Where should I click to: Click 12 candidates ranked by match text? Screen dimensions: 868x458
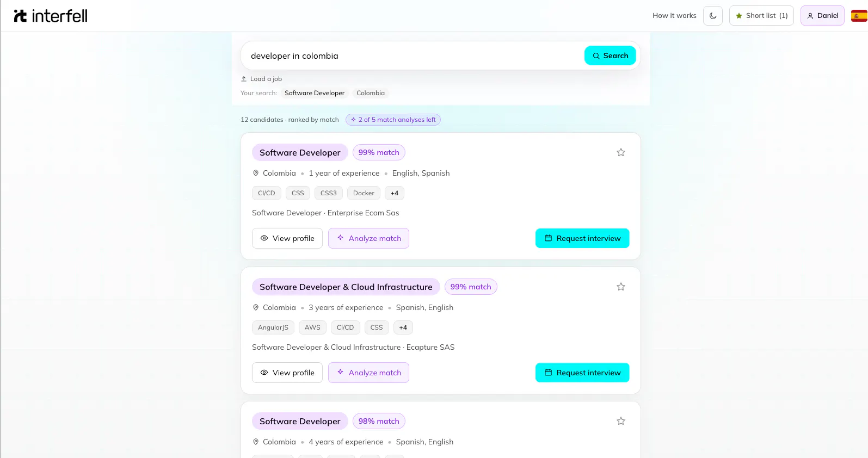(x=290, y=120)
